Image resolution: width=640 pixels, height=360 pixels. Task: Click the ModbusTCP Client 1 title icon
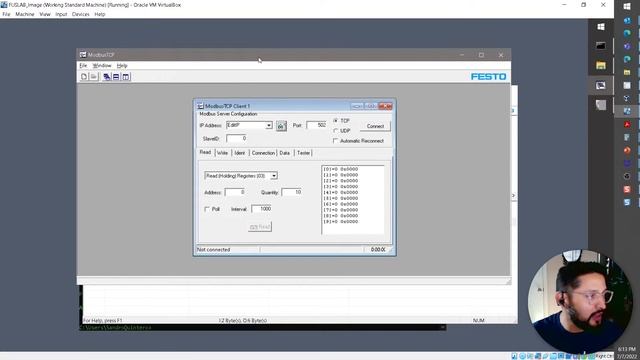[x=200, y=106]
